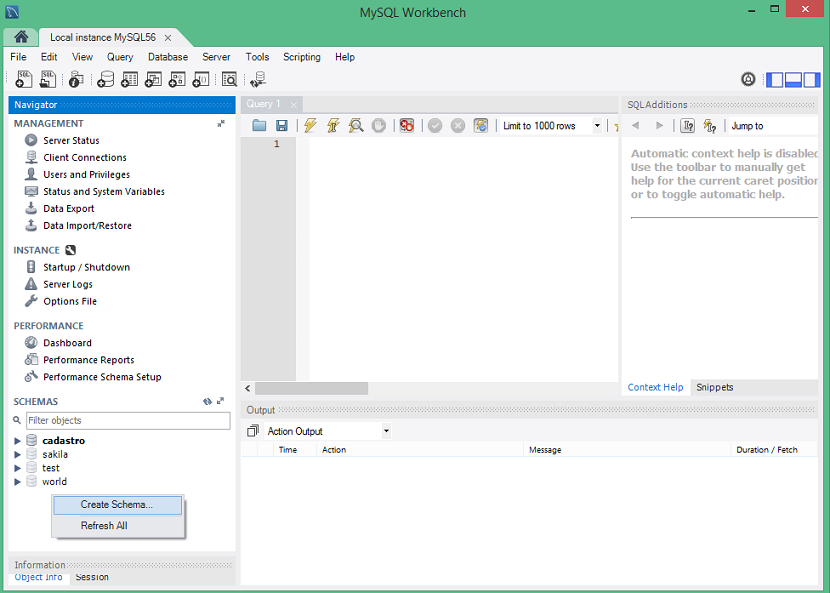Screen dimensions: 830x593
Task: Refresh the schemas list icon
Action: coord(207,401)
